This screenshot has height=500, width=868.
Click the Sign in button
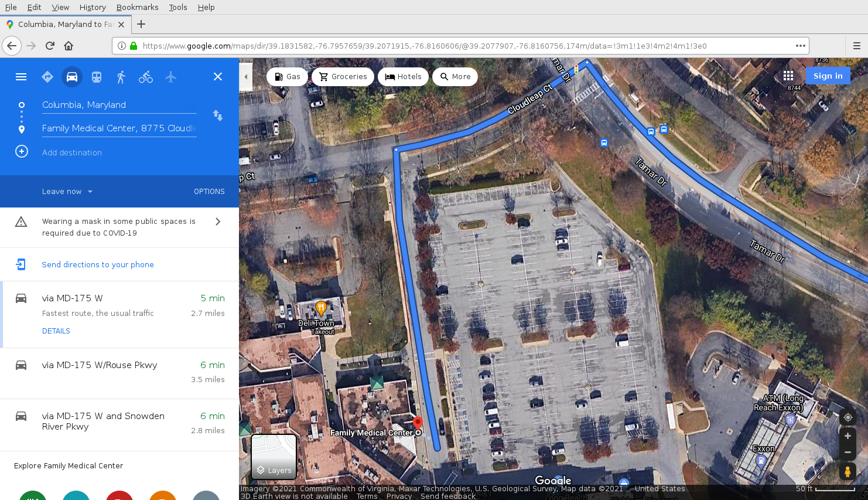pyautogui.click(x=828, y=76)
